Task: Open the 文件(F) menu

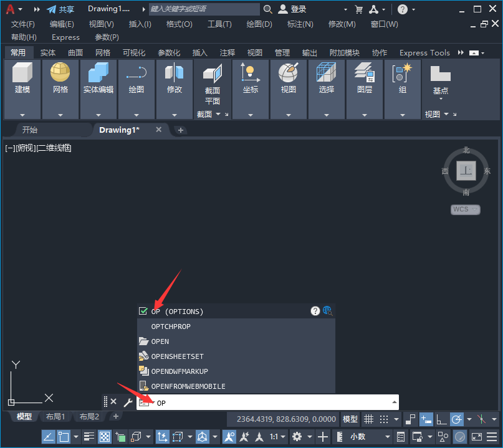Action: click(x=22, y=24)
